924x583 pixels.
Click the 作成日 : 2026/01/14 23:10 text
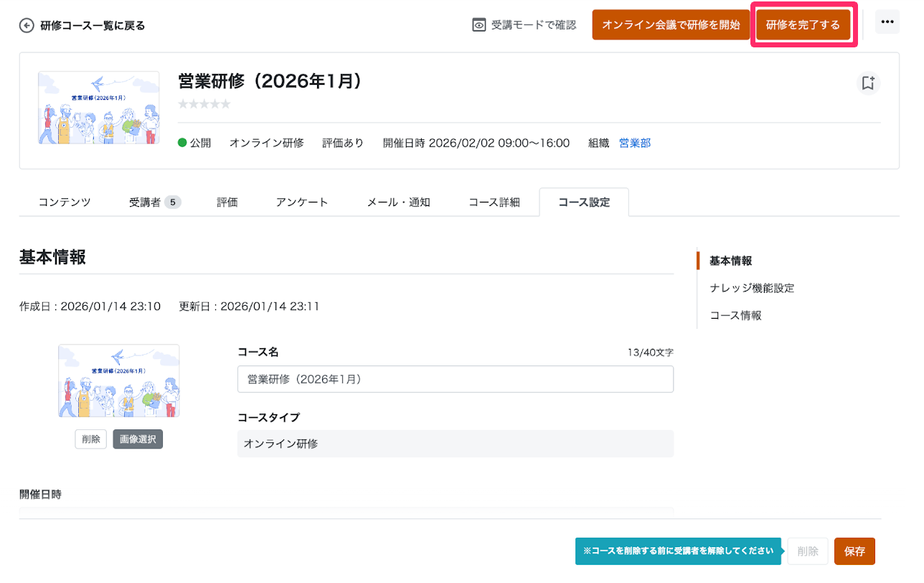tap(90, 307)
